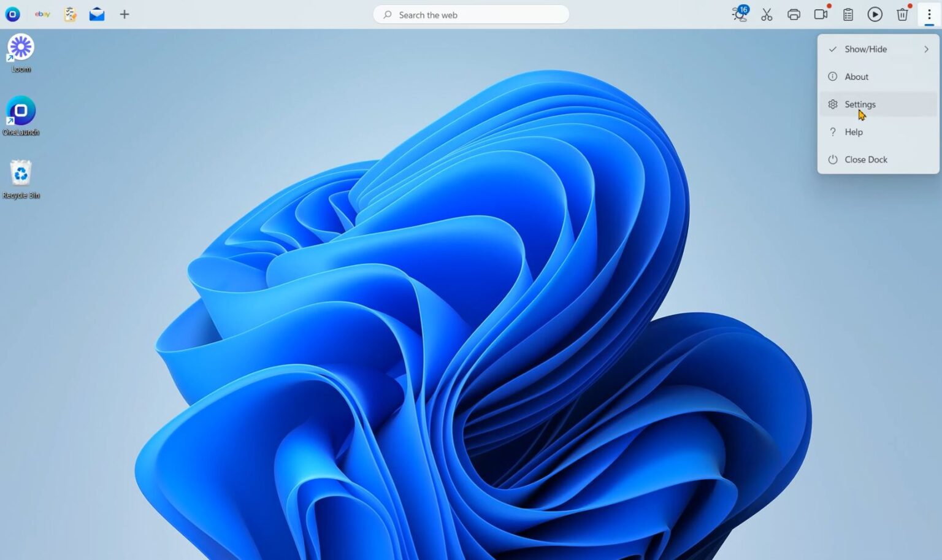Open the Mail icon in the dock
942x560 pixels.
coord(96,14)
